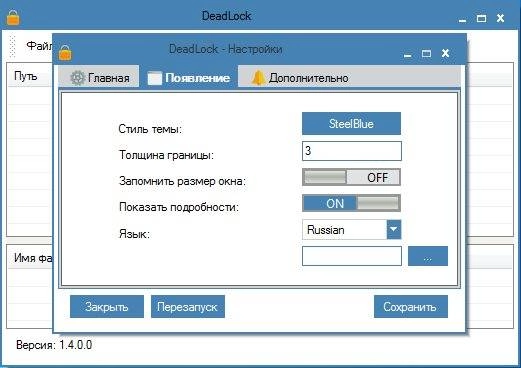Maximize the main DeadLock window

[x=481, y=18]
